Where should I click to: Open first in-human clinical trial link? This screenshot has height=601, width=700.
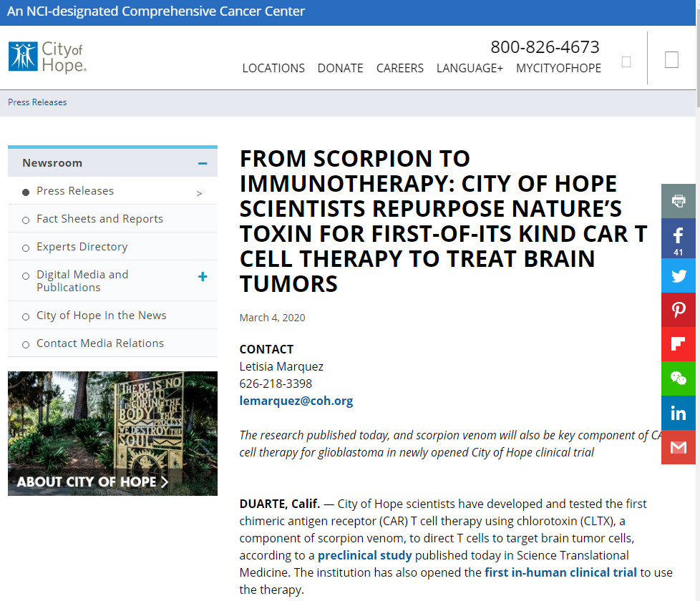(x=560, y=572)
